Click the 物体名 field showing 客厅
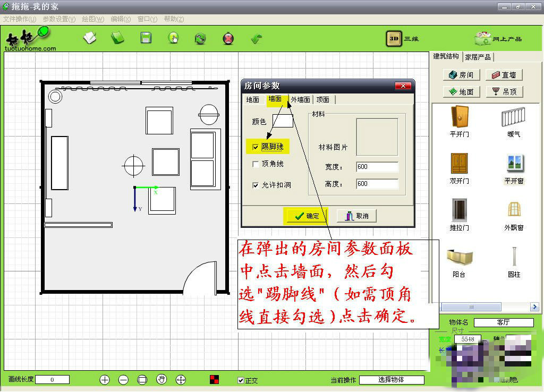 (504, 322)
